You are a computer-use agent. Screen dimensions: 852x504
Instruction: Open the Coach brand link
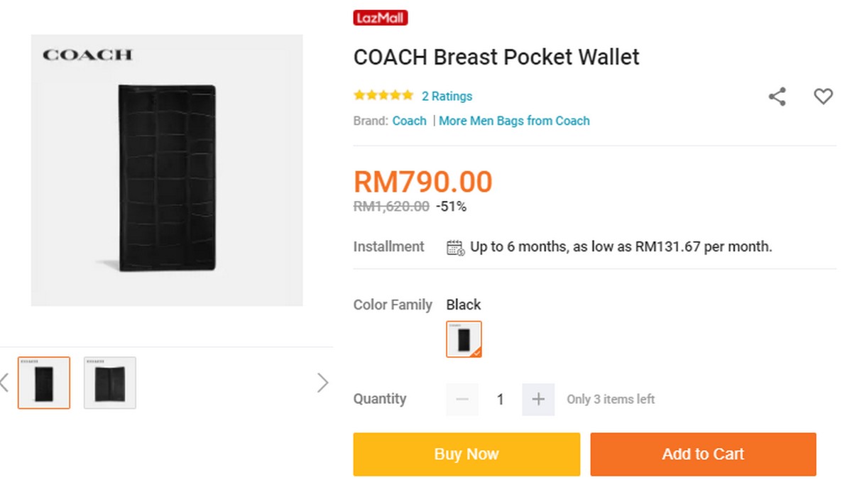[410, 121]
